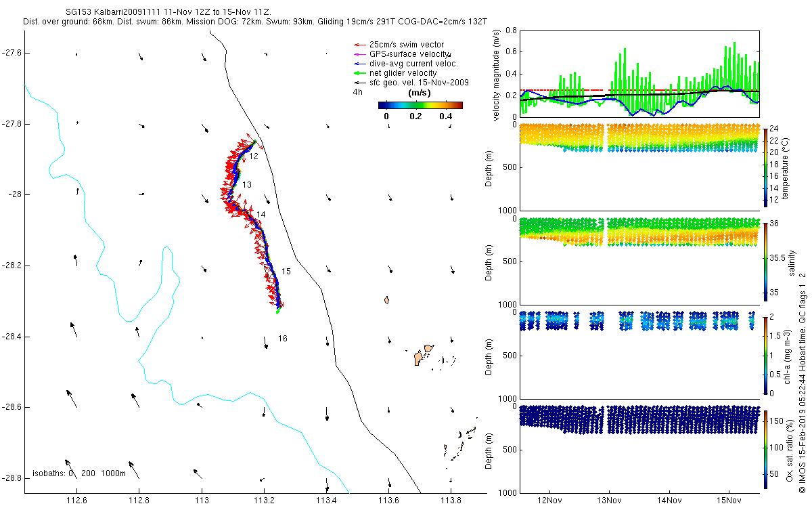
Task: Click the blue arrow icon beside dive-avg current
Action: coord(360,64)
